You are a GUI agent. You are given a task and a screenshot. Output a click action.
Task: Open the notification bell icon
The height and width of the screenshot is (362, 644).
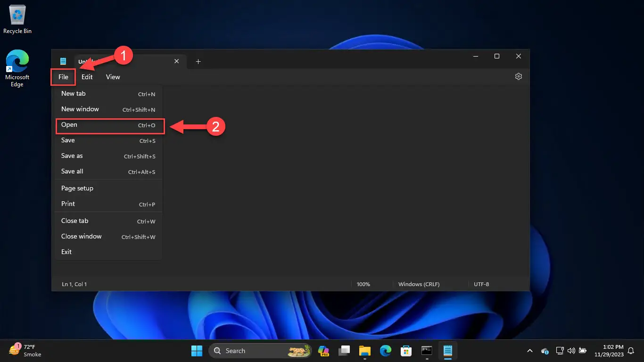pyautogui.click(x=630, y=351)
